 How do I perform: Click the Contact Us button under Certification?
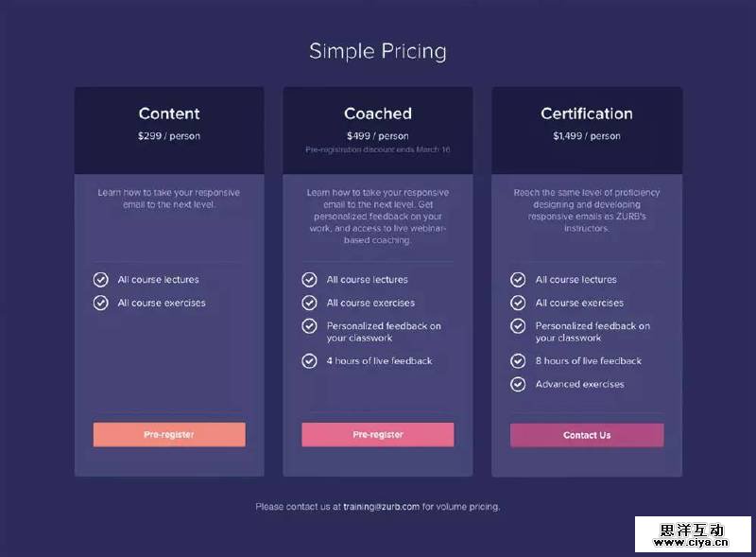587,435
